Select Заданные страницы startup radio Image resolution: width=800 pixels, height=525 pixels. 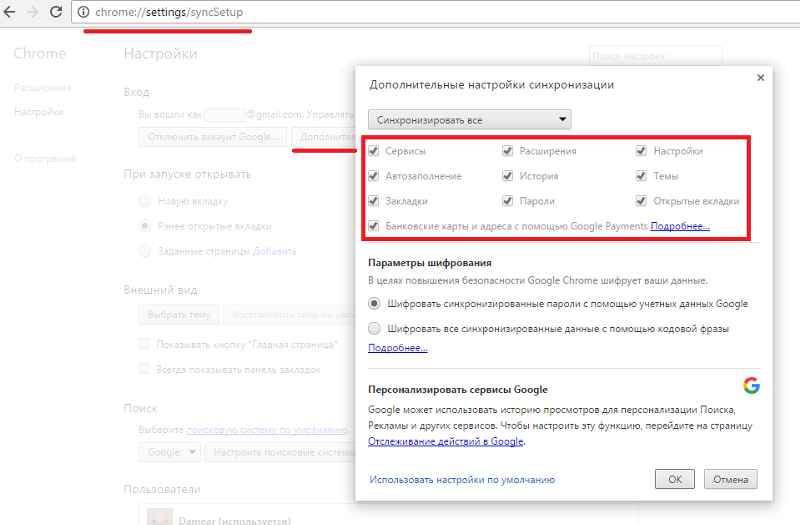pos(145,251)
